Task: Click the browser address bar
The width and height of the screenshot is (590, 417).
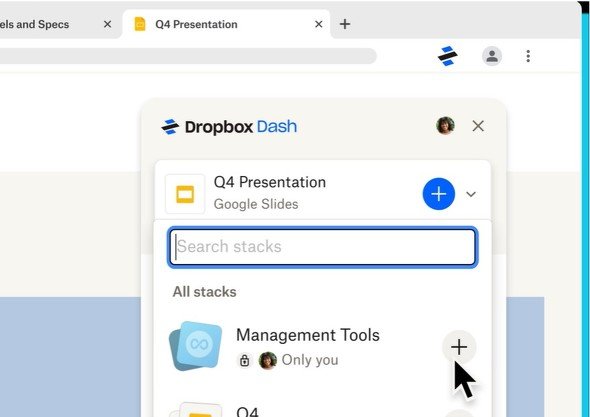Action: (x=188, y=56)
